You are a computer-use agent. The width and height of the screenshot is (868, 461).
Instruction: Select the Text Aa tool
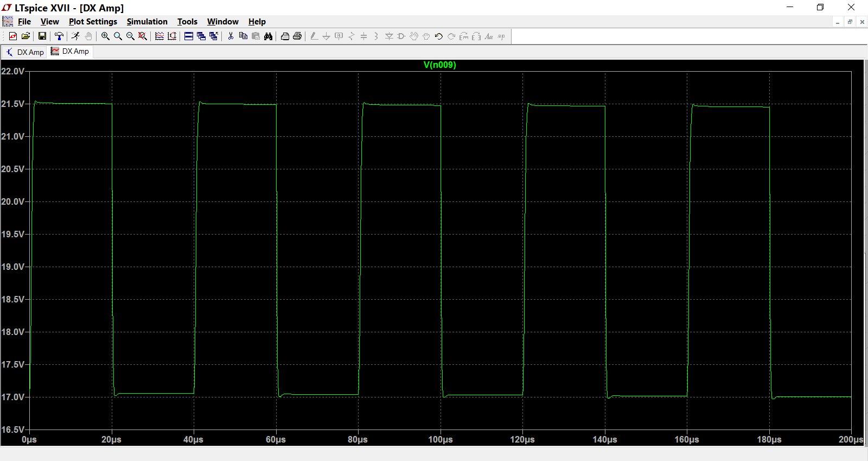pos(489,36)
